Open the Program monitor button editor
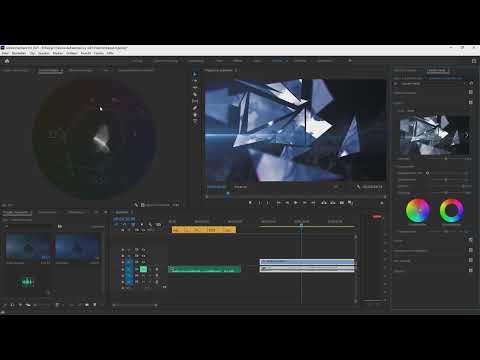 point(382,203)
